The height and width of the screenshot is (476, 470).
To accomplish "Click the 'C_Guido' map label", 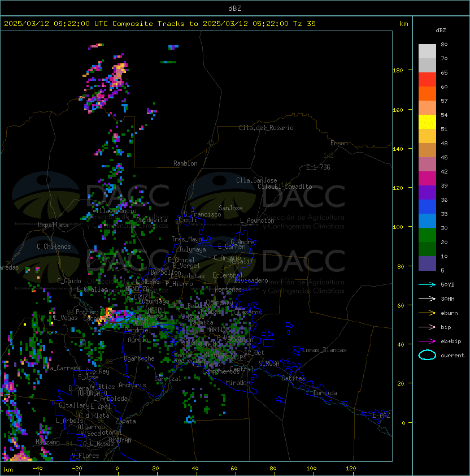I will 69,281.
